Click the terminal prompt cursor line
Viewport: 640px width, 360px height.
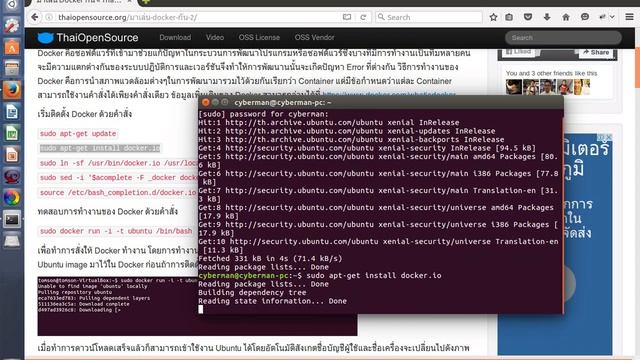pos(201,309)
